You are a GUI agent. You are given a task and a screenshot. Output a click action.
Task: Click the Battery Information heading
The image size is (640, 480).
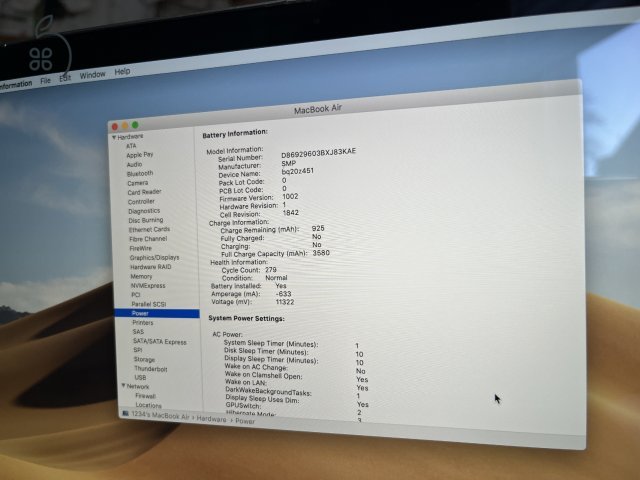[x=235, y=133]
